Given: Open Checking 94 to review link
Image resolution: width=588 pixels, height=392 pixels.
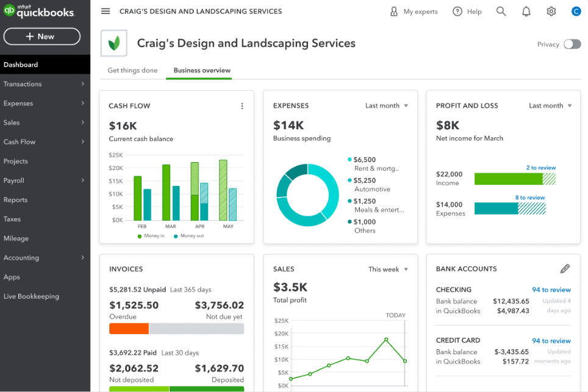Looking at the screenshot, I should click(x=551, y=290).
